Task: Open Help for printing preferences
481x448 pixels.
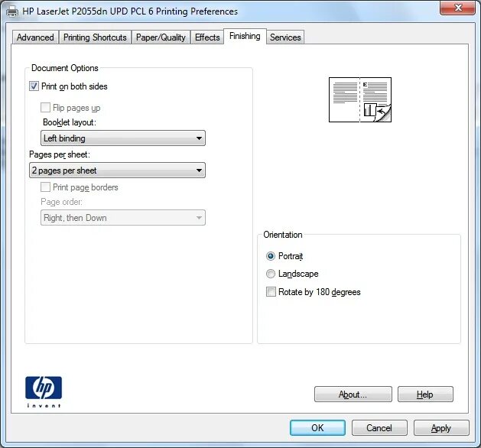Action: 425,394
